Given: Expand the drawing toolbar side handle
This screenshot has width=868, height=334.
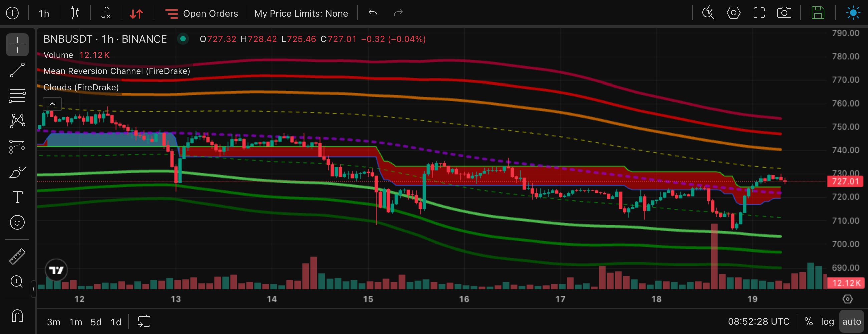Looking at the screenshot, I should click(33, 289).
